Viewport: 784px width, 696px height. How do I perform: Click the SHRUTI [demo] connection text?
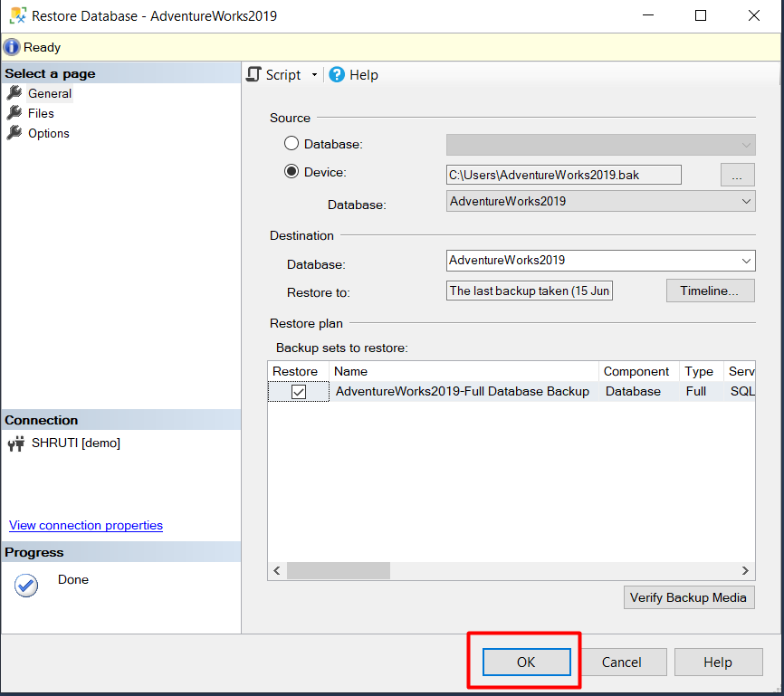coord(76,443)
